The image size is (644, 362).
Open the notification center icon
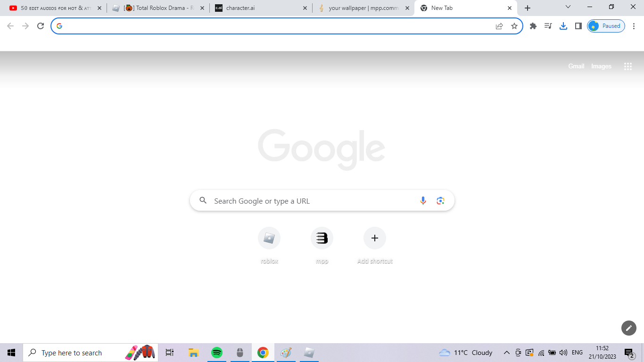point(629,353)
